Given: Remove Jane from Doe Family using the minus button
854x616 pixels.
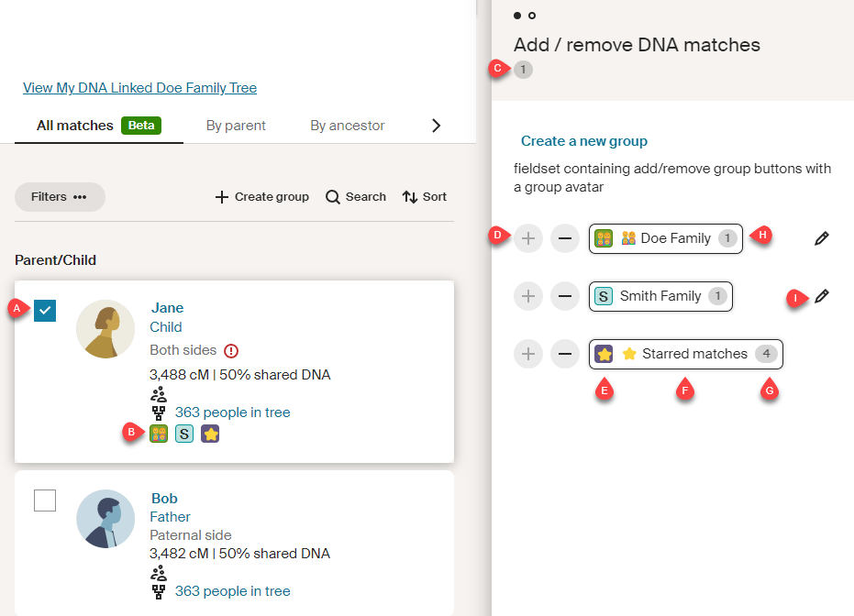Looking at the screenshot, I should (565, 237).
